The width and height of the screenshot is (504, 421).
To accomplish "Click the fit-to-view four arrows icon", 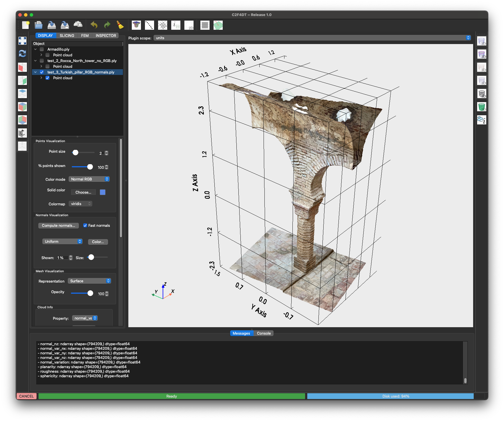I will pyautogui.click(x=22, y=41).
